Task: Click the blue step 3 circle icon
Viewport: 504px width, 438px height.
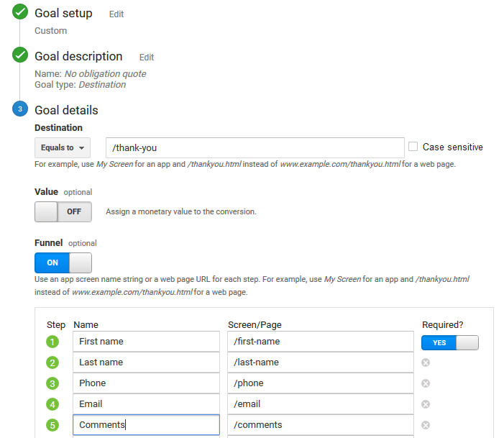Action: pyautogui.click(x=20, y=109)
